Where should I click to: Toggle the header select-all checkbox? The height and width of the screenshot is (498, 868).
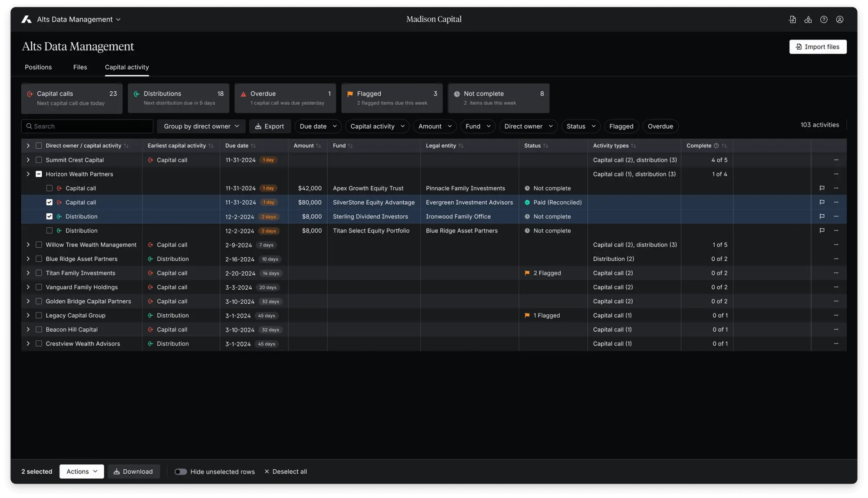[x=39, y=146]
